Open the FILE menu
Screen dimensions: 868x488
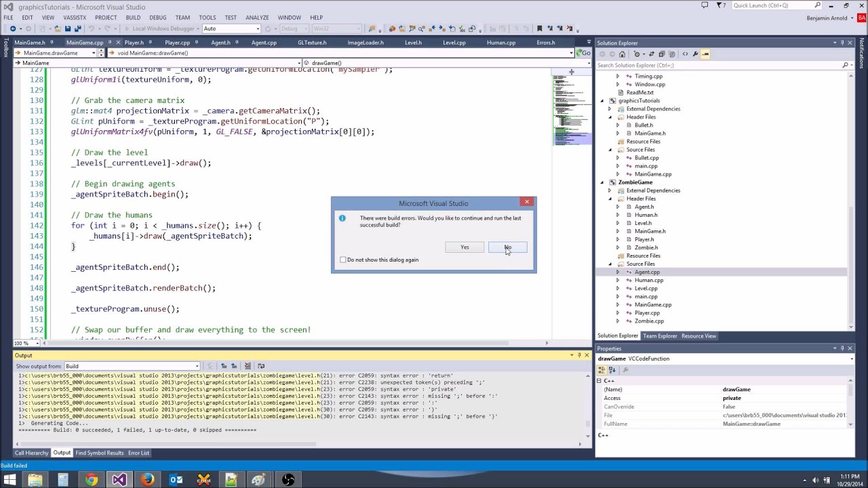[8, 18]
